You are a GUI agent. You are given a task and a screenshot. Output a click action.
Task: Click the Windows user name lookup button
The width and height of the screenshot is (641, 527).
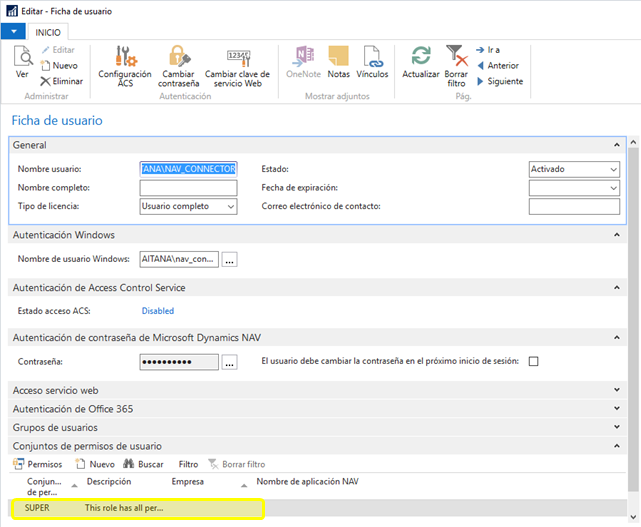[x=229, y=260]
